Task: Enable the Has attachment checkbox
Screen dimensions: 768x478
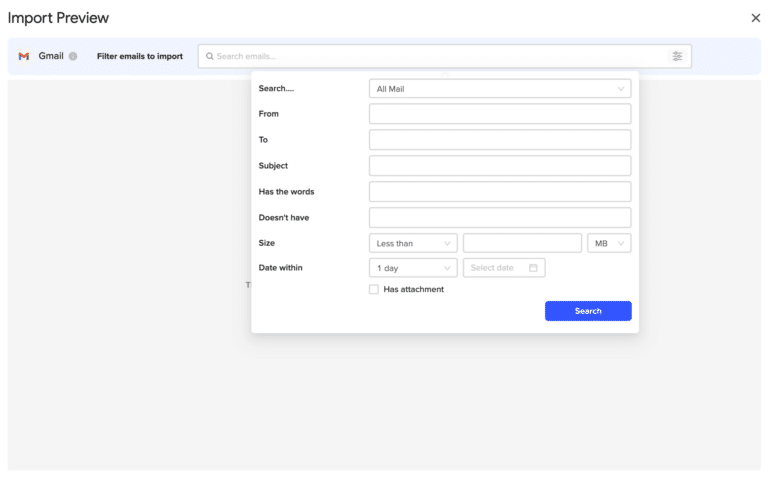Action: point(374,290)
